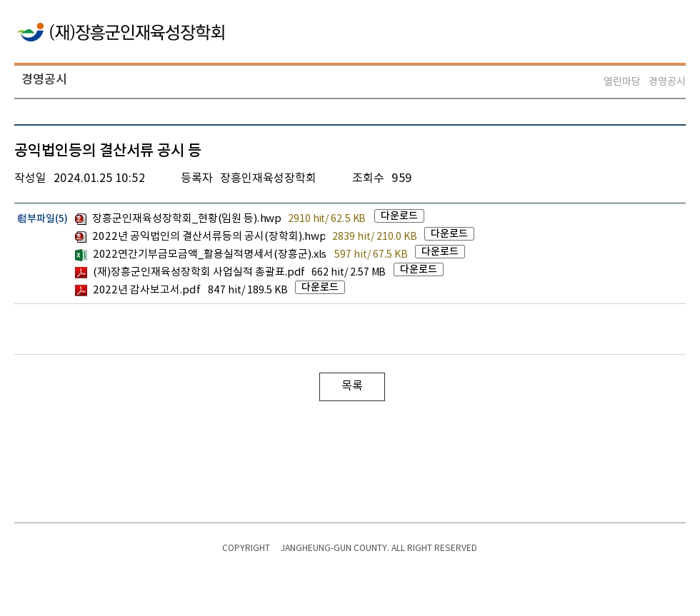Click the text 2910 hit/ 62.5 KB
This screenshot has height=616, width=700.
tap(326, 218)
